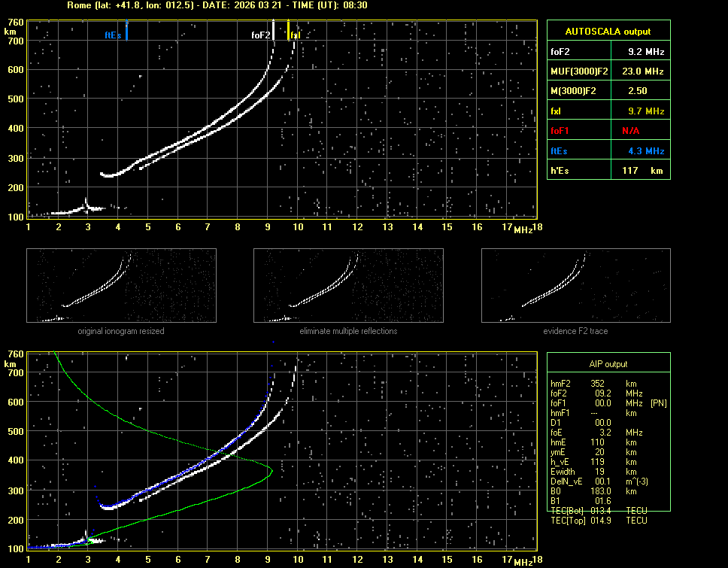Click the AIP output header
Image resolution: width=728 pixels, height=568 pixels.
coord(608,364)
